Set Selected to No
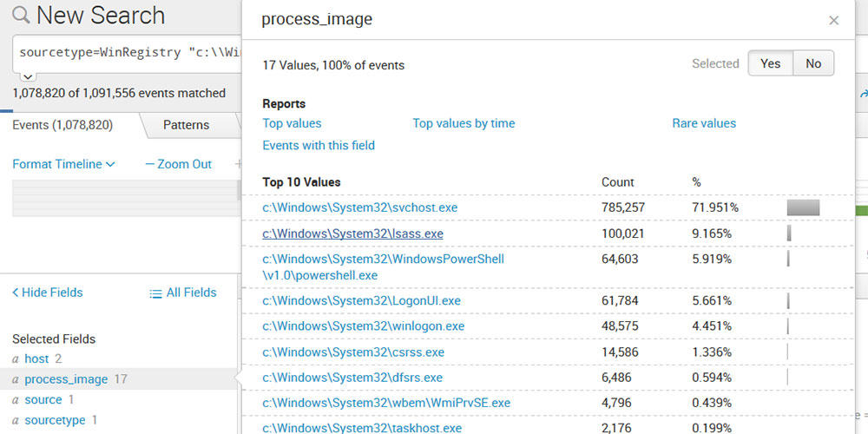Image resolution: width=868 pixels, height=434 pixels. 813,63
